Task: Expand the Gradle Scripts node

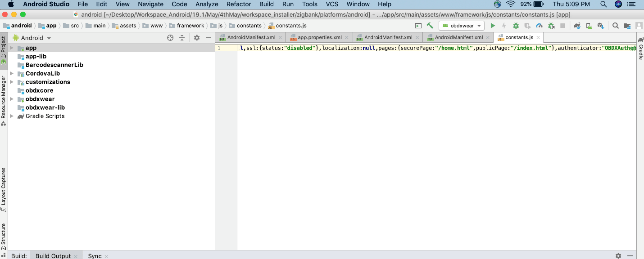Action: click(x=12, y=116)
